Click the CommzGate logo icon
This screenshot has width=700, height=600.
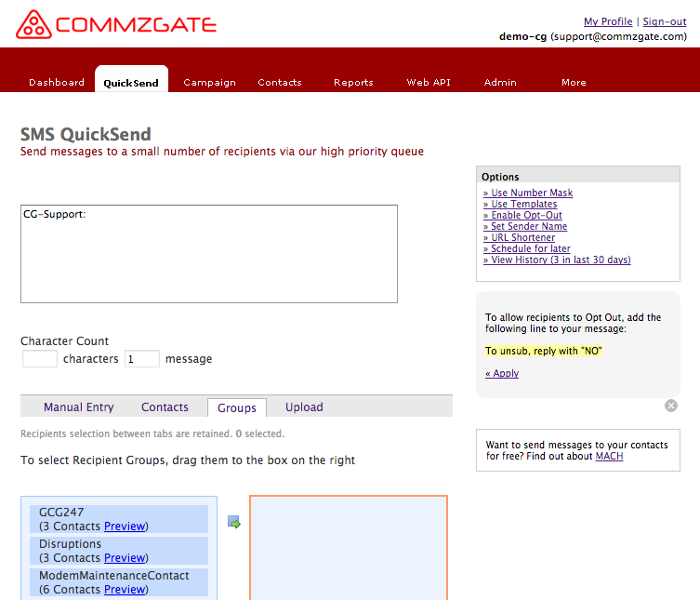33,24
